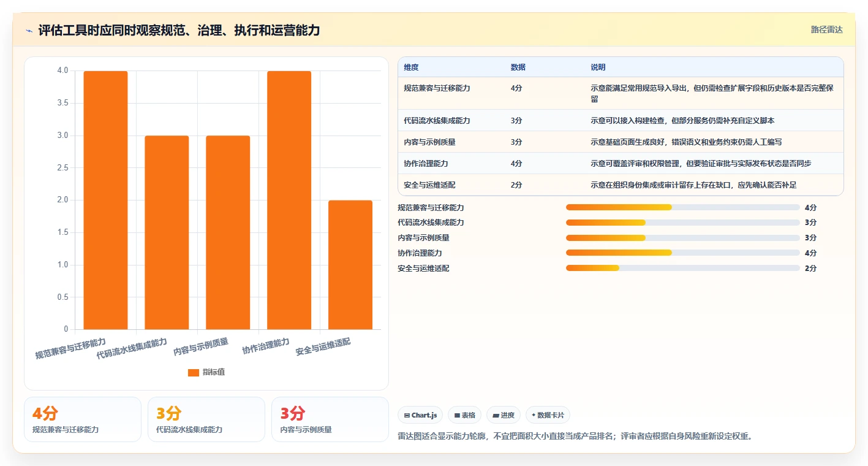
Task: Click the 4.0 y-axis label on the chart
Action: pyautogui.click(x=63, y=71)
